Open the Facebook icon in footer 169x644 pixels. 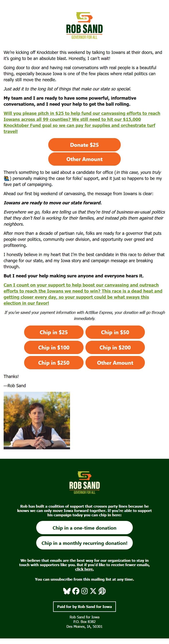pos(76,591)
